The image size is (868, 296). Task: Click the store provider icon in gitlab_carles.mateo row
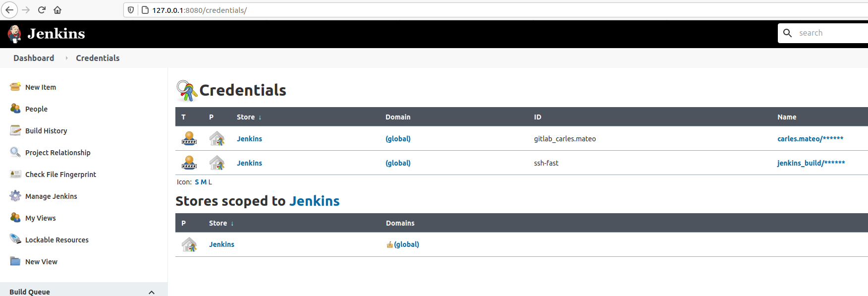pyautogui.click(x=217, y=138)
